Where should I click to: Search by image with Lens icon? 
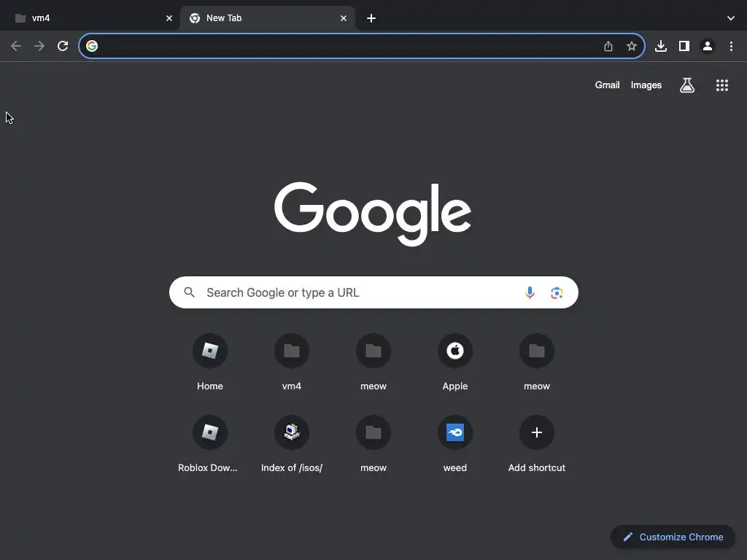(x=557, y=292)
